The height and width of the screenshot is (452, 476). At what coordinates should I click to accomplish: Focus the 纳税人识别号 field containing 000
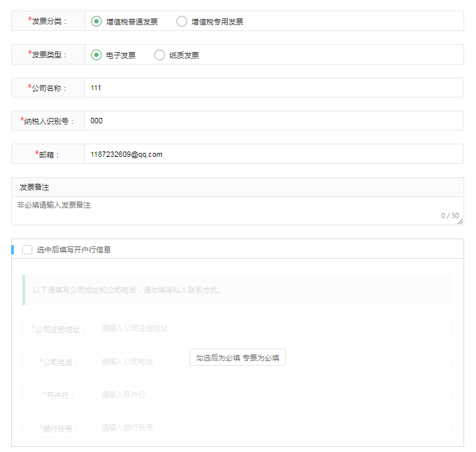(273, 121)
